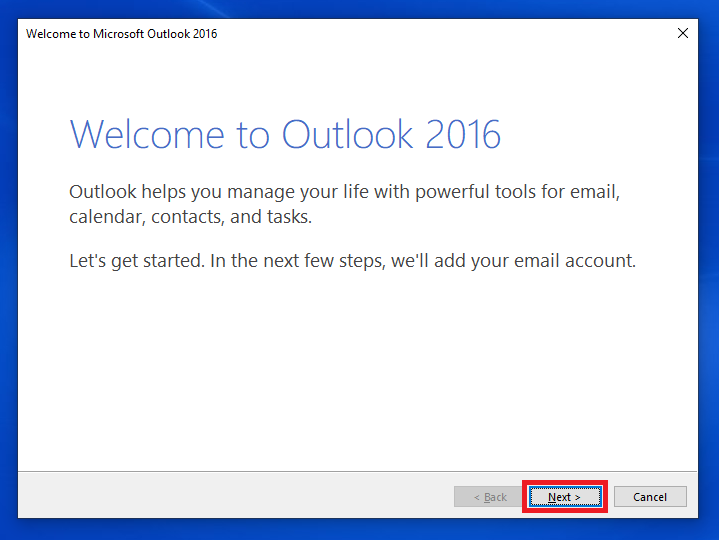
Task: Click the Next button to continue setup
Action: point(564,497)
